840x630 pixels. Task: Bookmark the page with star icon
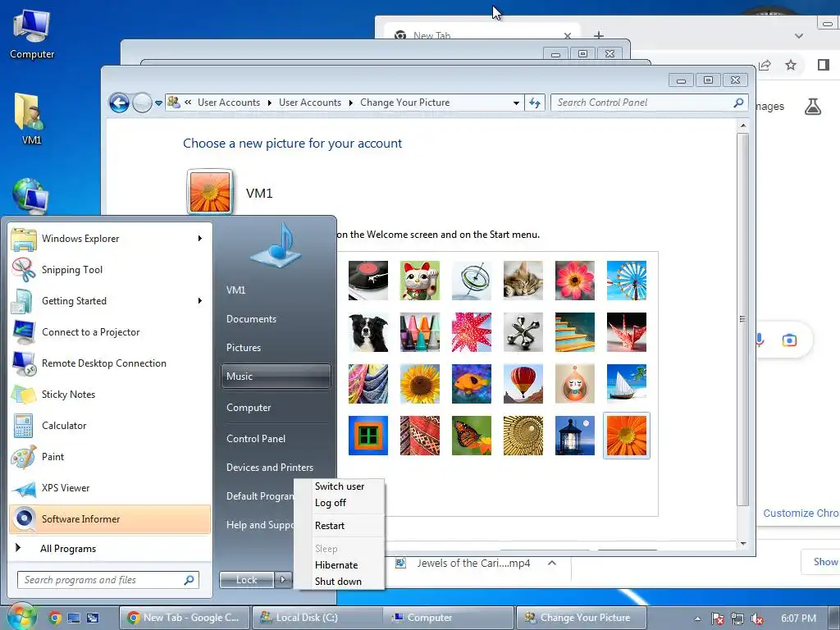tap(791, 66)
